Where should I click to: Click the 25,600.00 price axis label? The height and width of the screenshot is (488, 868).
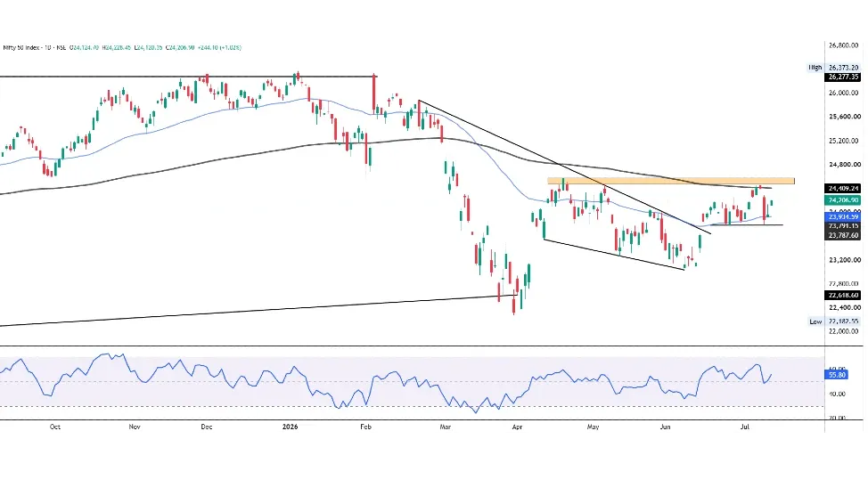(x=844, y=117)
